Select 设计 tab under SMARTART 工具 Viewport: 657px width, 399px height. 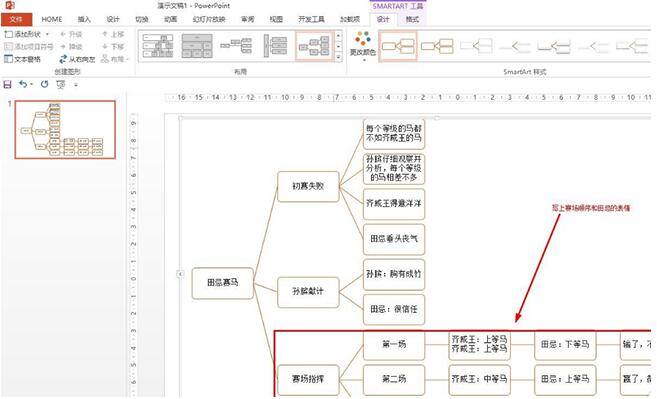point(383,19)
